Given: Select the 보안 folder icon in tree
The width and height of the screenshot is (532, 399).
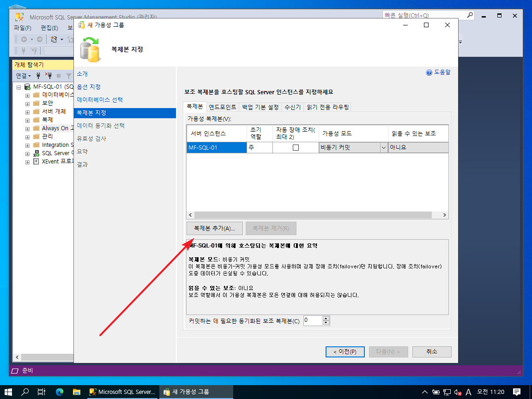Looking at the screenshot, I should 36,103.
